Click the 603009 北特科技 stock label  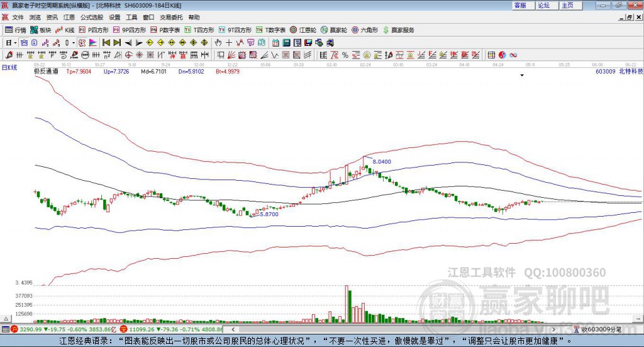[619, 71]
